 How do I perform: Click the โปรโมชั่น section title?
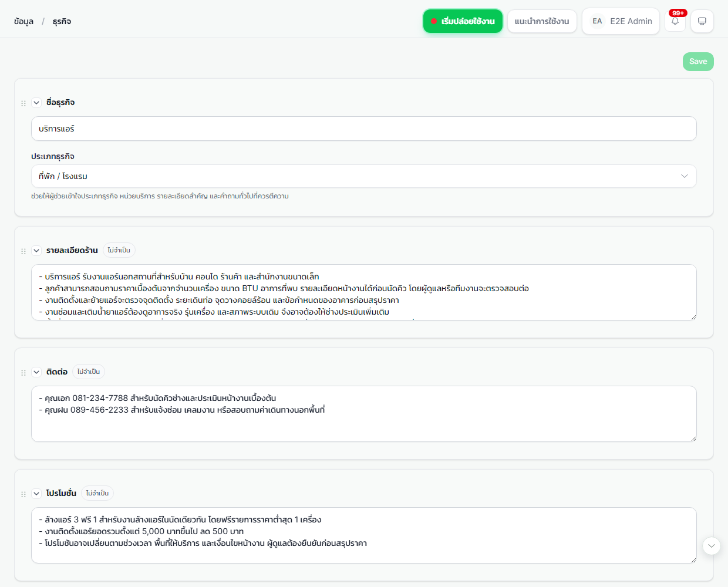point(61,494)
